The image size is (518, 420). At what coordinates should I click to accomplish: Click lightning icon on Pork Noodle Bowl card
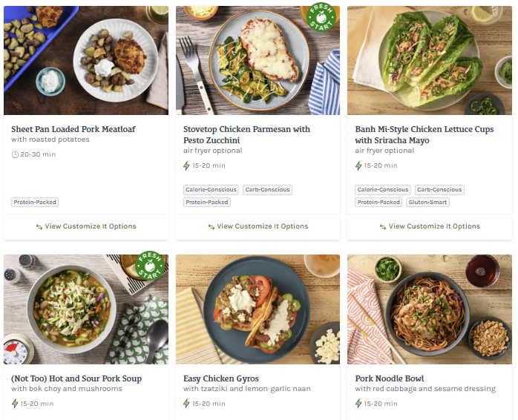pos(359,404)
